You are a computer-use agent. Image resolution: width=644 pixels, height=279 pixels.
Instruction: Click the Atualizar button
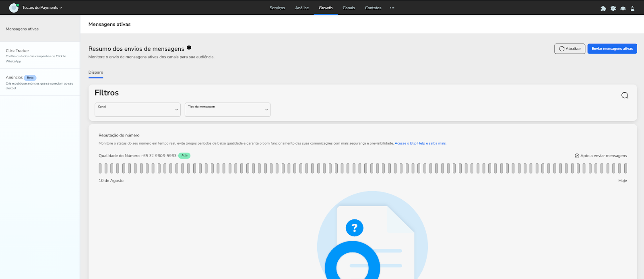[x=570, y=49]
